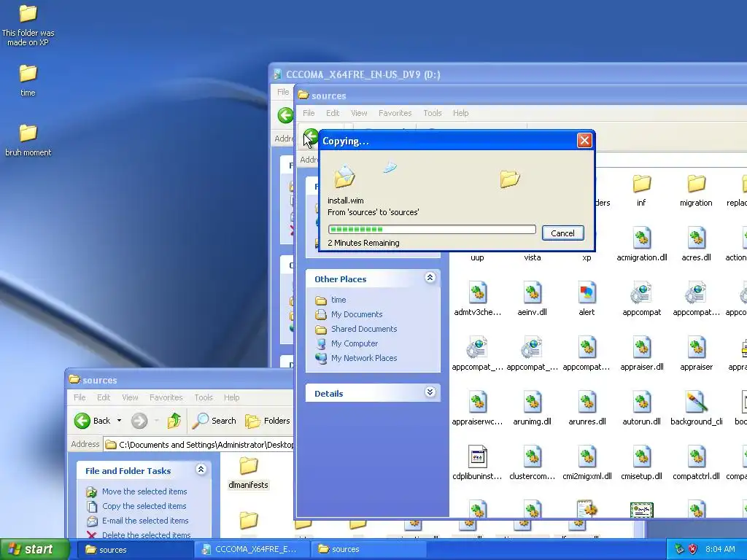
Task: Click the address path field in bottom window
Action: [198, 444]
